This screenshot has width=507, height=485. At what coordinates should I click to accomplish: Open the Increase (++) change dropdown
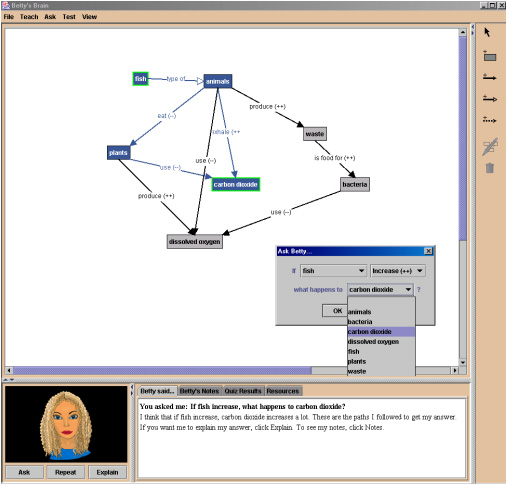398,271
